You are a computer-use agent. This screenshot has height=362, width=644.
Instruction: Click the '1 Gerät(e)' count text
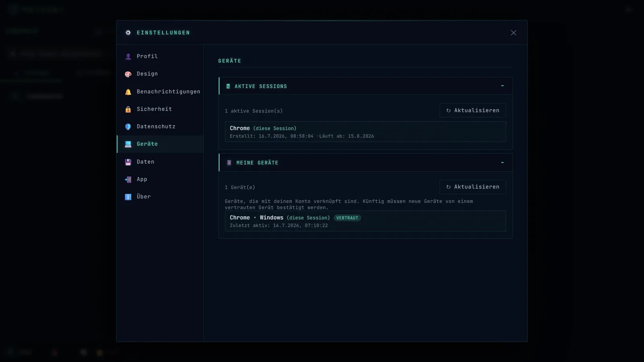click(240, 187)
